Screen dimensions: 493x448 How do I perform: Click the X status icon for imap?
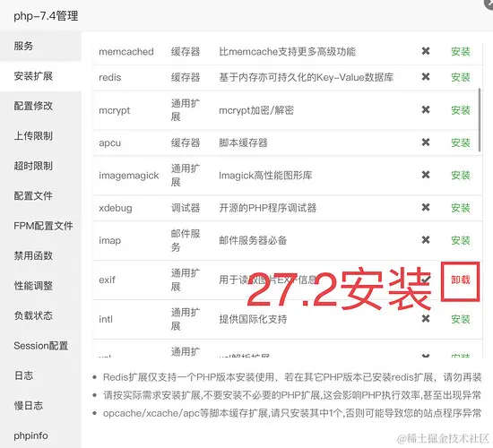click(x=426, y=240)
